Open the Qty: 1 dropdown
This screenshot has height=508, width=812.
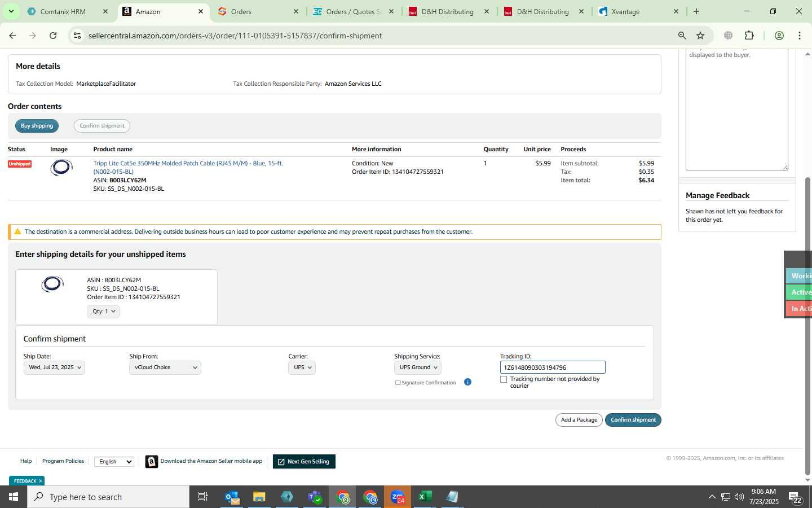pyautogui.click(x=103, y=312)
